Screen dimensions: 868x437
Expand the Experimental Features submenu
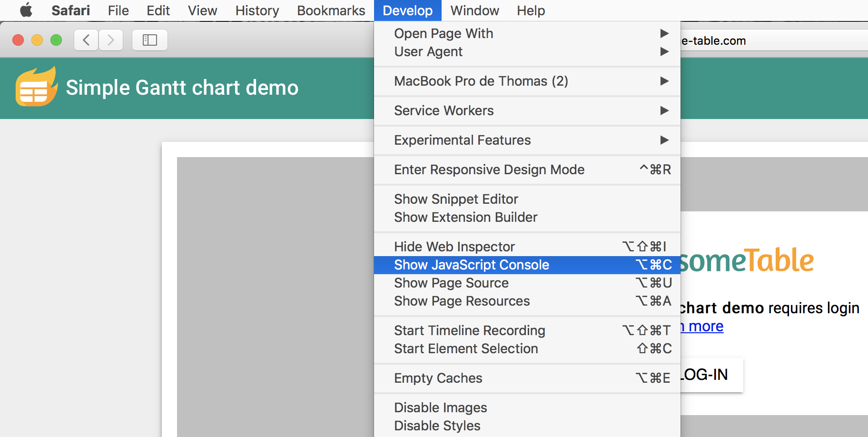coord(527,140)
